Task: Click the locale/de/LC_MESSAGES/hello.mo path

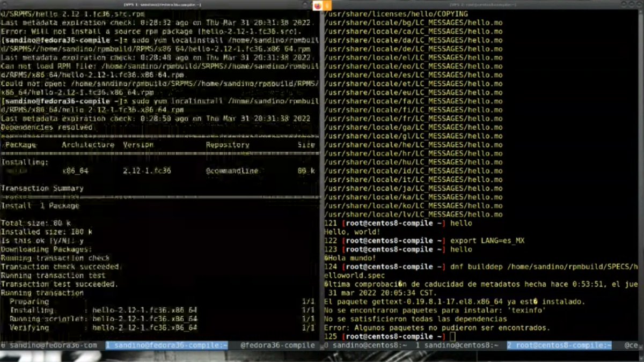Action: click(413, 49)
